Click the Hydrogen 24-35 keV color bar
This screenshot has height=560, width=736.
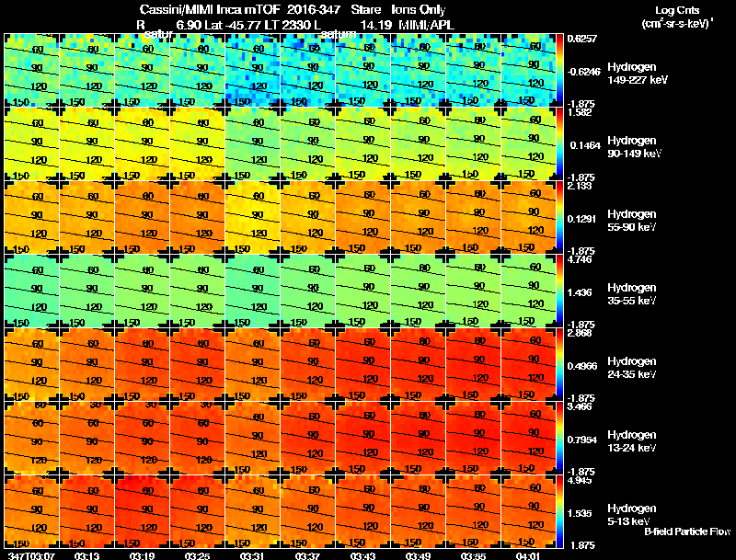(559, 365)
